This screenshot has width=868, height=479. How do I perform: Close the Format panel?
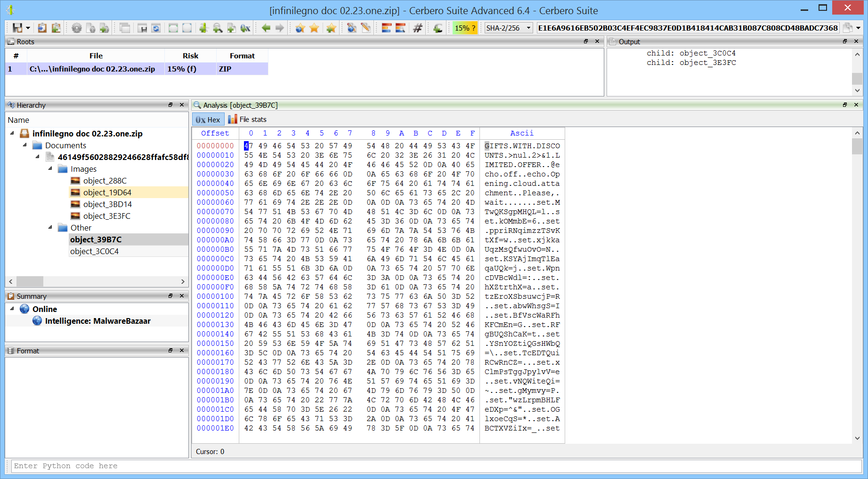pyautogui.click(x=182, y=351)
